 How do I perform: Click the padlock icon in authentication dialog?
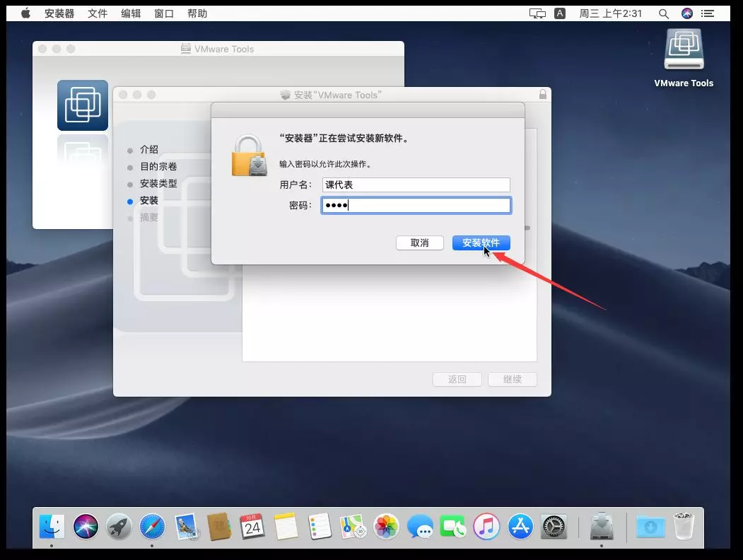pyautogui.click(x=250, y=156)
